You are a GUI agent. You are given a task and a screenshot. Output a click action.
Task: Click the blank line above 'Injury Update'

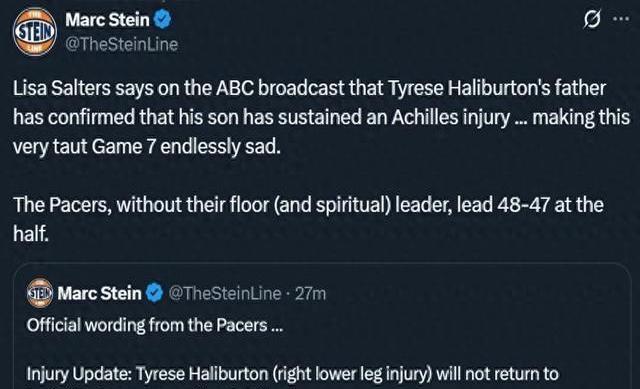click(x=293, y=349)
